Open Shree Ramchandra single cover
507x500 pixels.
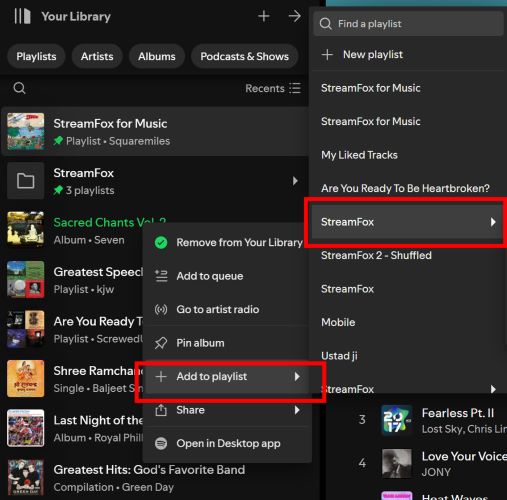pos(26,378)
